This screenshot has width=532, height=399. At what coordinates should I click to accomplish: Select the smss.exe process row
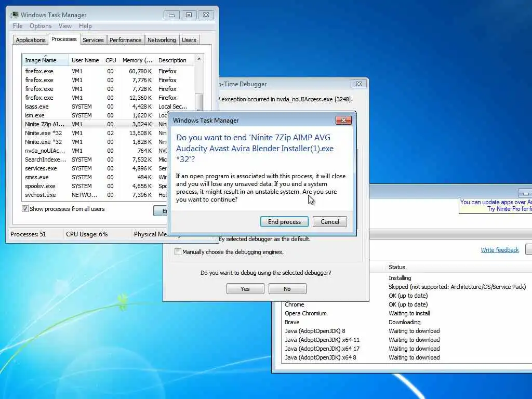tap(95, 177)
